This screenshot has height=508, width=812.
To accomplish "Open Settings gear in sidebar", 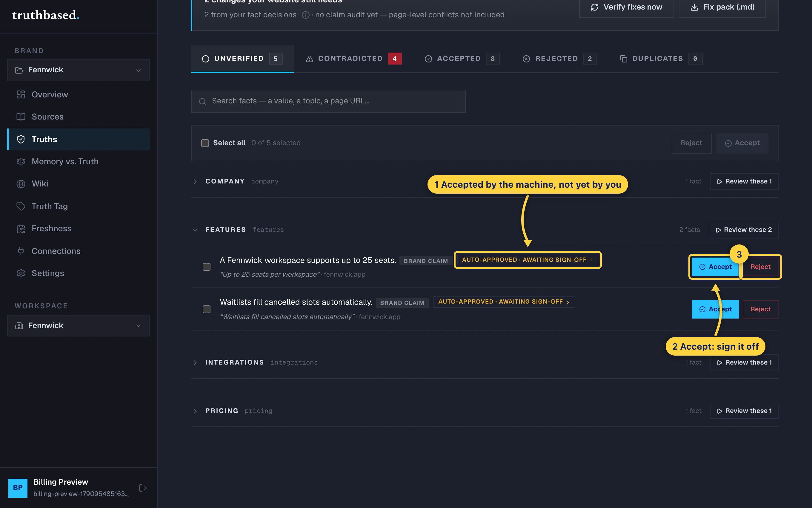I will 78,273.
